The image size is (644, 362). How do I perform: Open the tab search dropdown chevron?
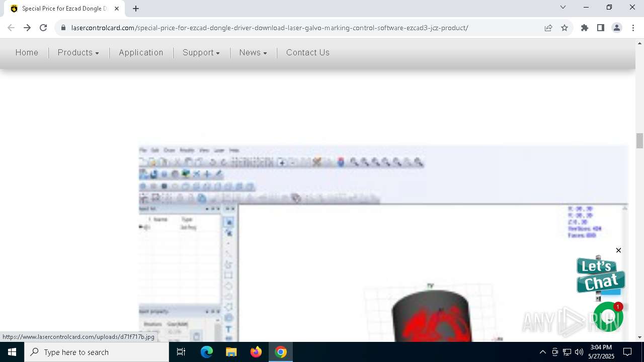click(x=563, y=7)
